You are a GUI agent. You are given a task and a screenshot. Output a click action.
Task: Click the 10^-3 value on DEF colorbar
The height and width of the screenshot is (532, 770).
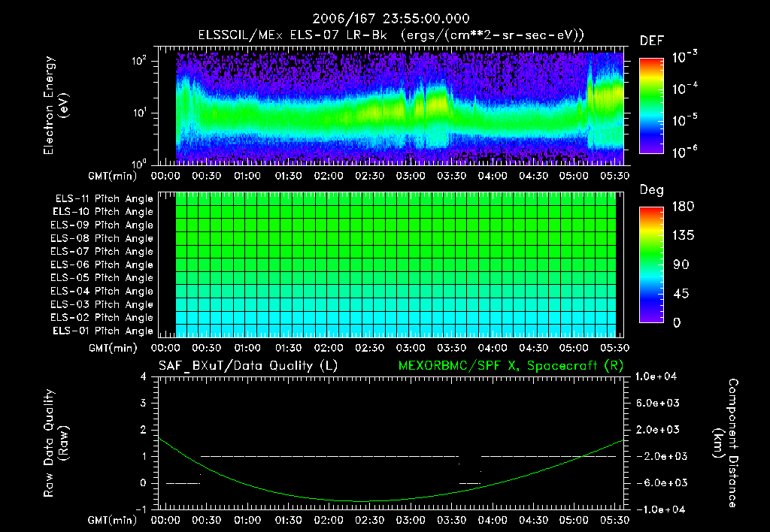[x=685, y=57]
